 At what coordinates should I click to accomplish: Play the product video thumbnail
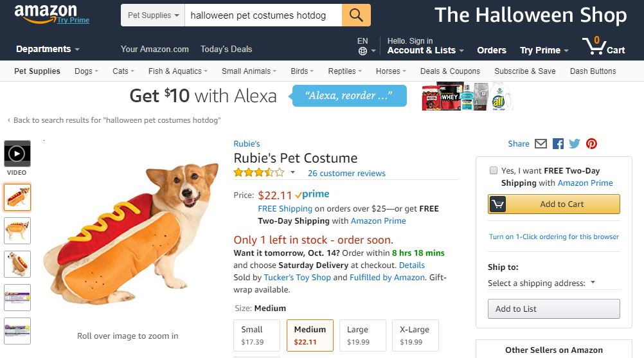click(17, 154)
